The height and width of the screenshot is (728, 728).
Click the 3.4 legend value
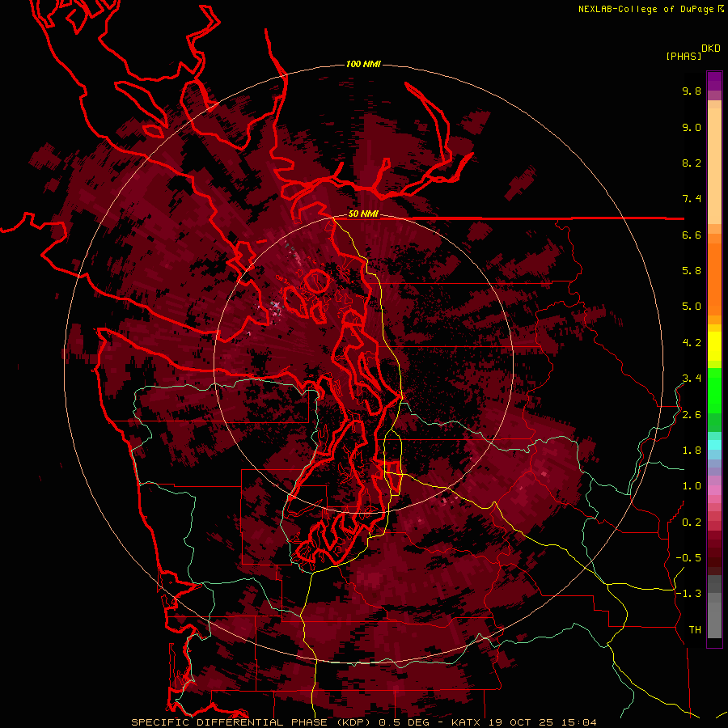692,379
